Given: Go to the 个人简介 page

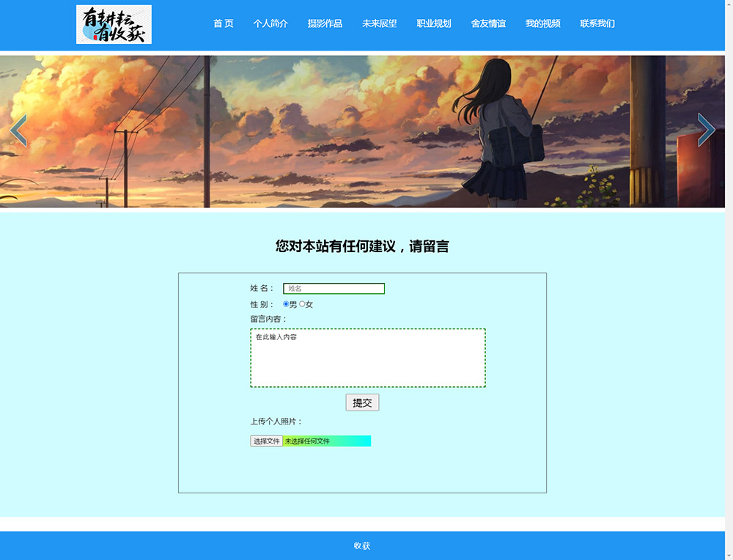Looking at the screenshot, I should (270, 23).
